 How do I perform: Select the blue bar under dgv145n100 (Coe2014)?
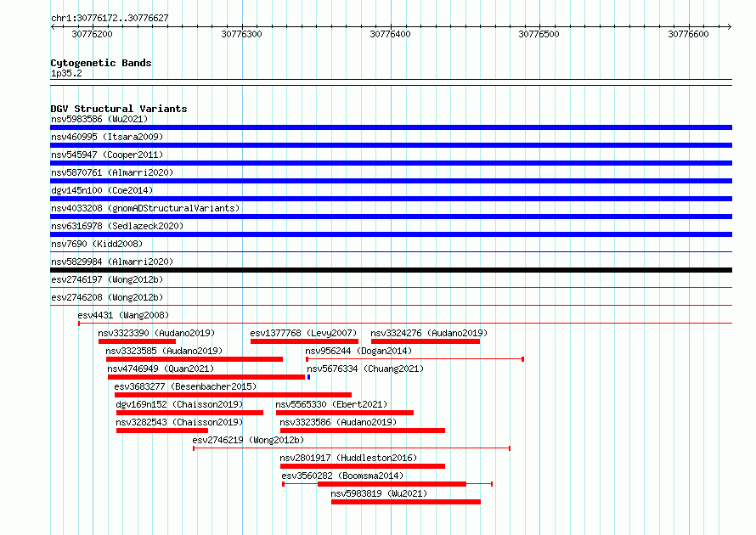tap(391, 199)
